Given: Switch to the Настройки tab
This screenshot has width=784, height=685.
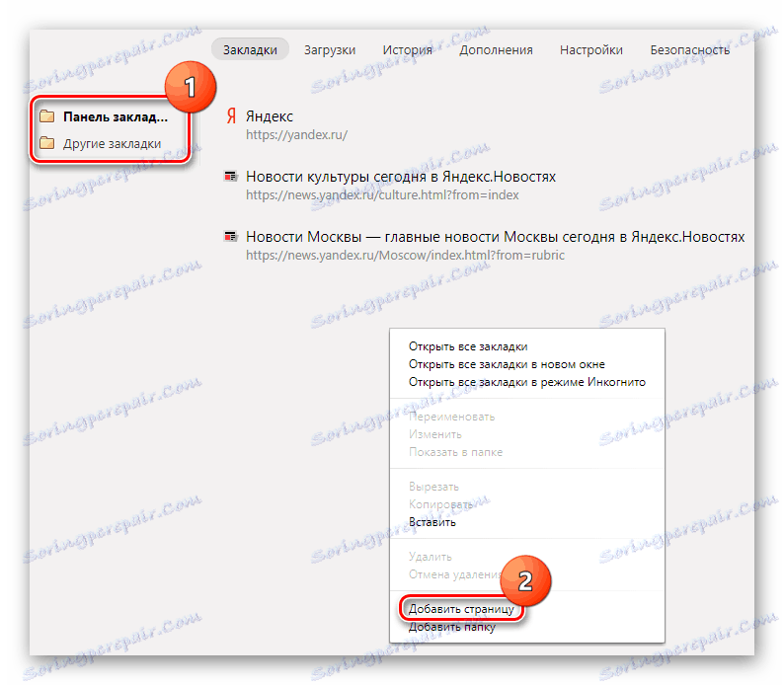Looking at the screenshot, I should (591, 50).
